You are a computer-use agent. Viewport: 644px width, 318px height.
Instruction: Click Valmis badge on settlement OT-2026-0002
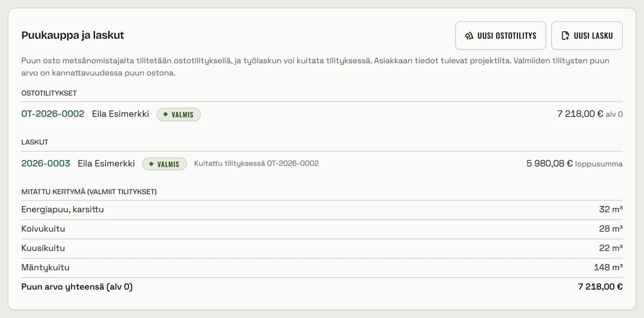click(x=179, y=114)
